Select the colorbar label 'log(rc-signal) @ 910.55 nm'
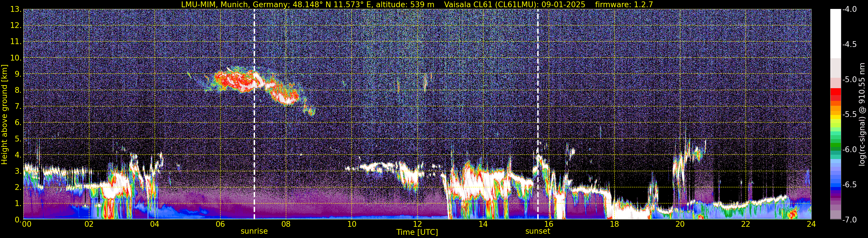Screen dimensions: 868x238 (863, 114)
